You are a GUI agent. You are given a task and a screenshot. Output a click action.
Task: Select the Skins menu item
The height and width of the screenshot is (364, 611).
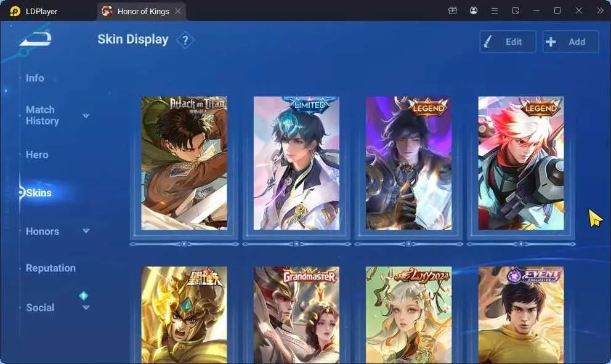coord(39,193)
